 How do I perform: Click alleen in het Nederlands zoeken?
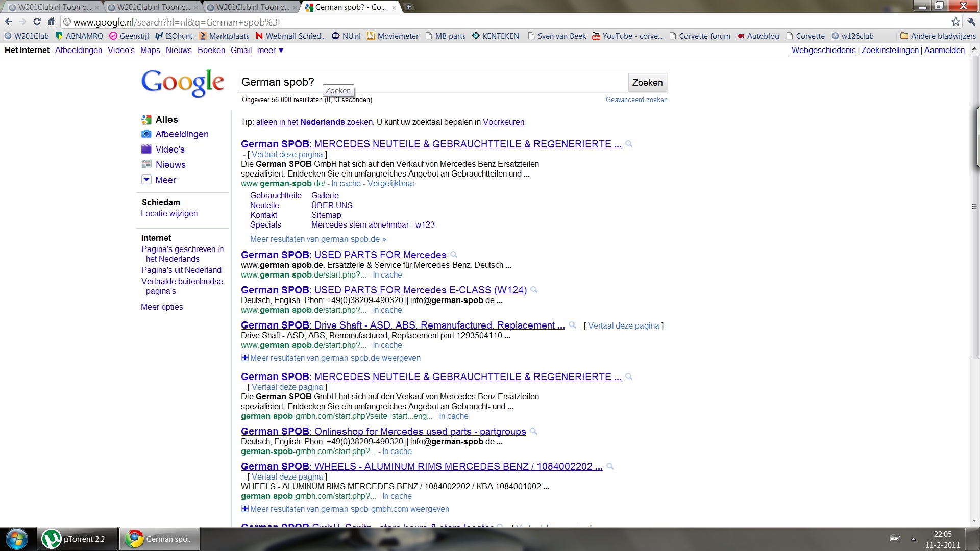314,122
